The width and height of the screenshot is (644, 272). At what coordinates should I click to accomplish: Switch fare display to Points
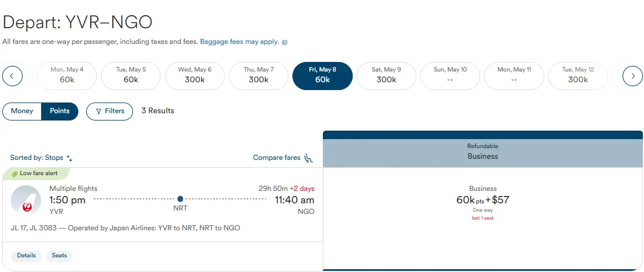coord(60,111)
